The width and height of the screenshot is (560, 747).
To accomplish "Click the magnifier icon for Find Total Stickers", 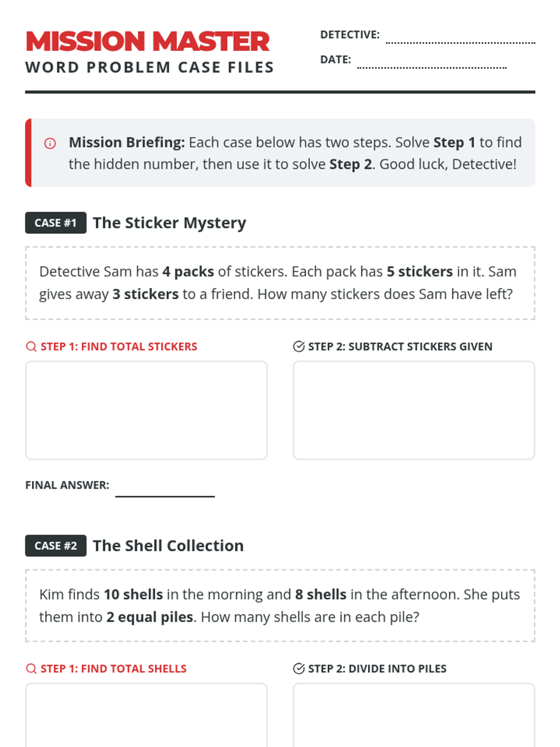I will pos(31,346).
